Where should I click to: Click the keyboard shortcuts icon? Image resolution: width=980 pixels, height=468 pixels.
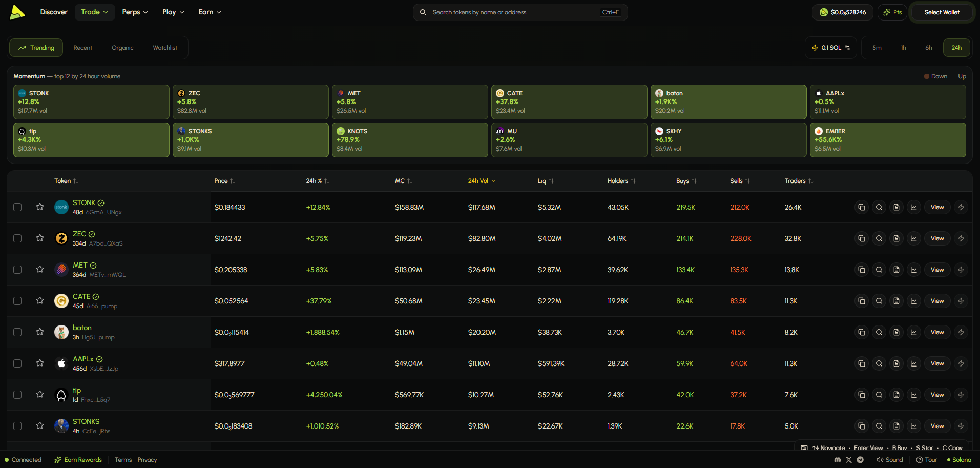(804, 448)
